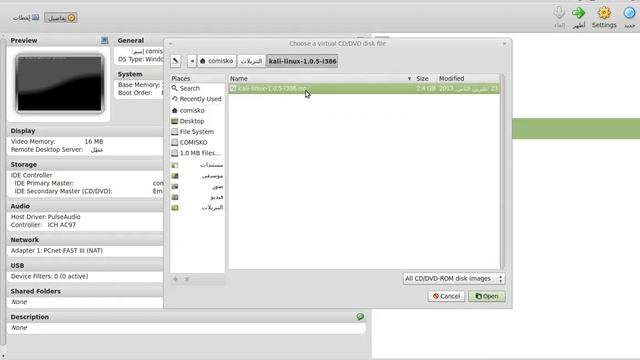
Task: Open the General section in VirtualBox details
Action: point(131,40)
